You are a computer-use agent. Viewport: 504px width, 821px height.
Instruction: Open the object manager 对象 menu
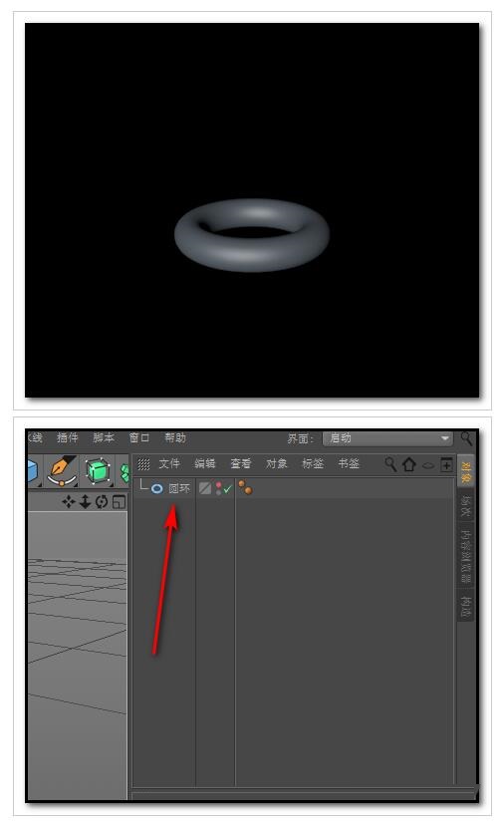click(276, 464)
